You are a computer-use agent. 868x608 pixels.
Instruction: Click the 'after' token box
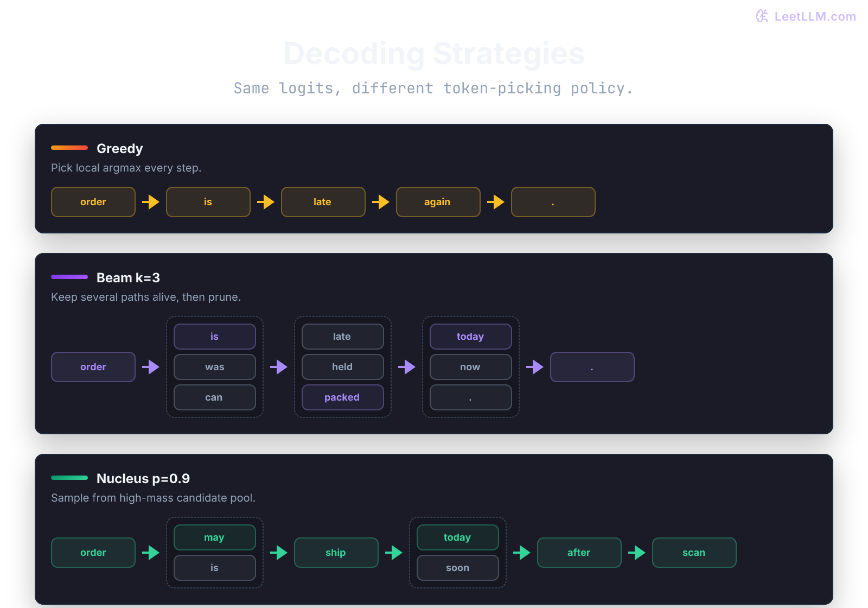coord(579,553)
